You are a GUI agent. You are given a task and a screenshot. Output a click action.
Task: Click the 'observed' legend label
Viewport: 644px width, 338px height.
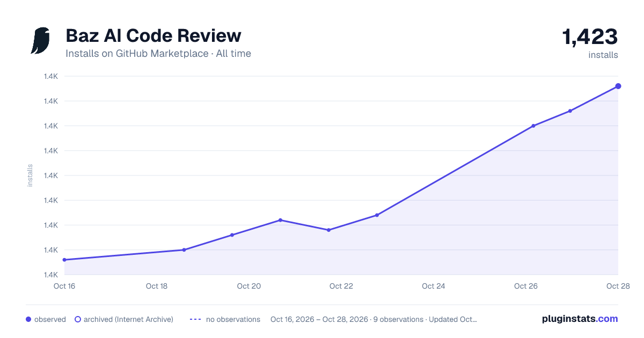point(50,319)
